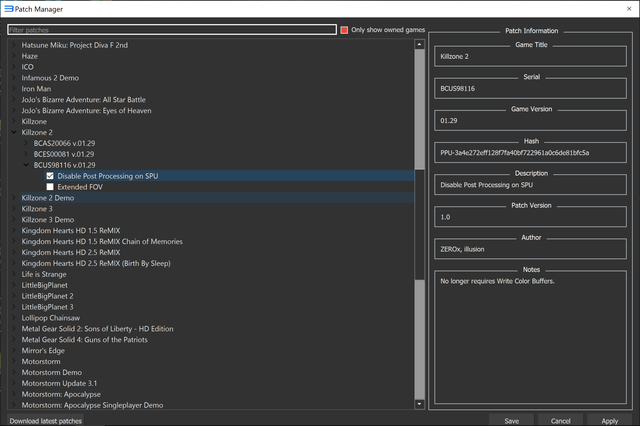Image resolution: width=640 pixels, height=426 pixels.
Task: Expand the Haze tree node
Action: (x=14, y=56)
